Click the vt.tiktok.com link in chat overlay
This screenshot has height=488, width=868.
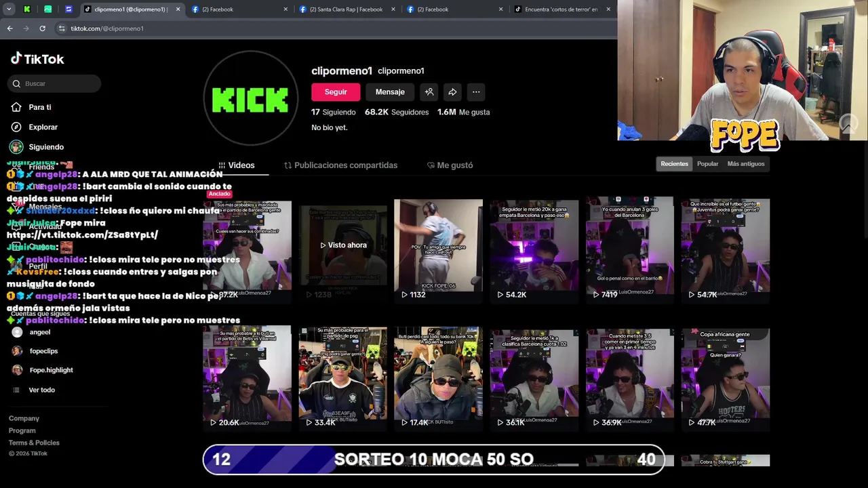click(x=82, y=235)
